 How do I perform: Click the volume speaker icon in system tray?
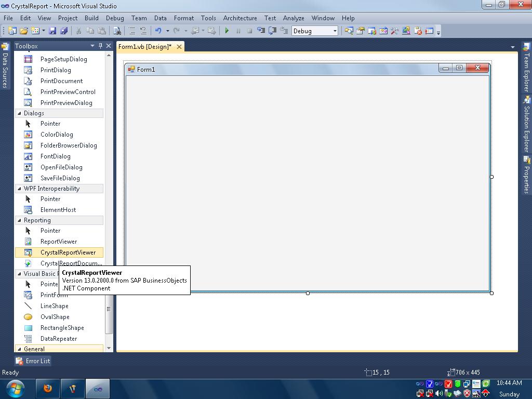[x=438, y=394]
